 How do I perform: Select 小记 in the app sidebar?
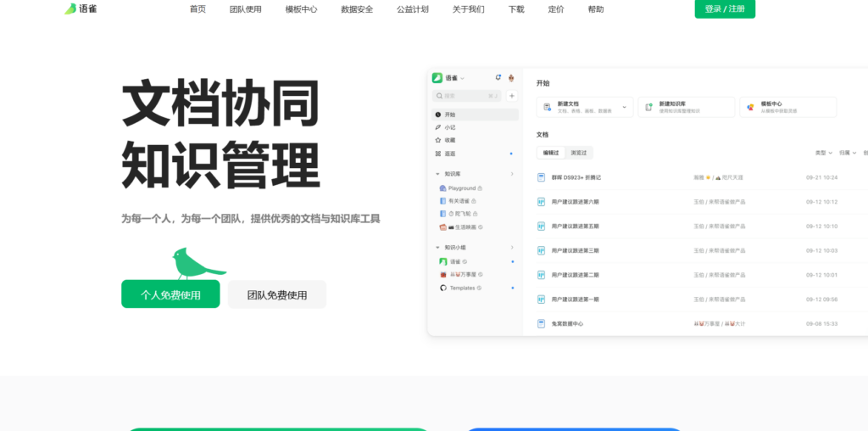tap(475, 127)
